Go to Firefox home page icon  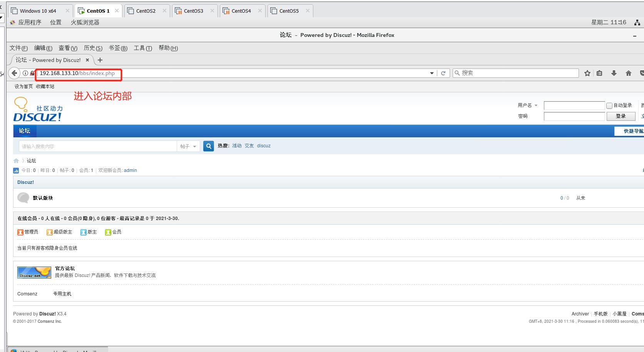pyautogui.click(x=629, y=73)
